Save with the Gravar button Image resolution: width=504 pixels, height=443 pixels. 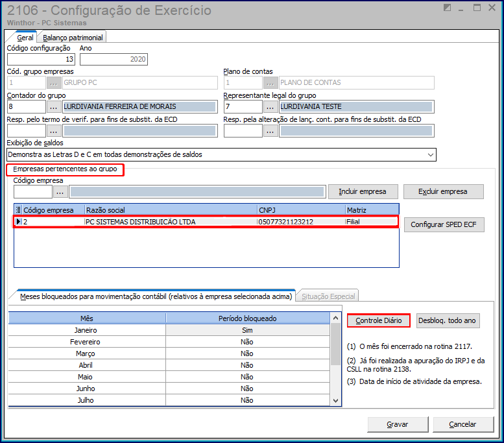tap(398, 424)
